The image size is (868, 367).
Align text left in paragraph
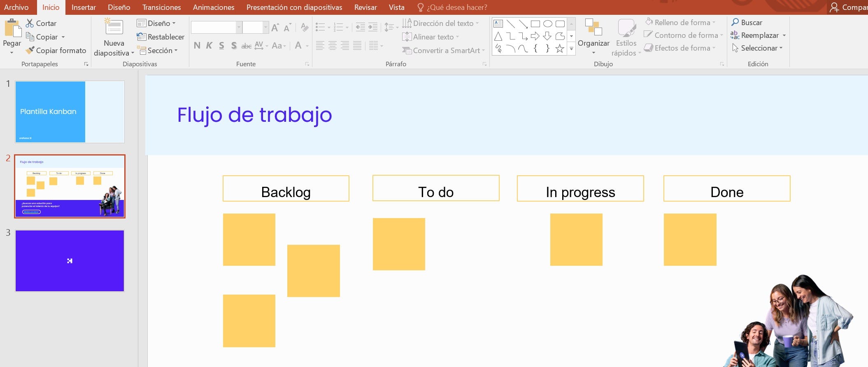click(x=320, y=46)
